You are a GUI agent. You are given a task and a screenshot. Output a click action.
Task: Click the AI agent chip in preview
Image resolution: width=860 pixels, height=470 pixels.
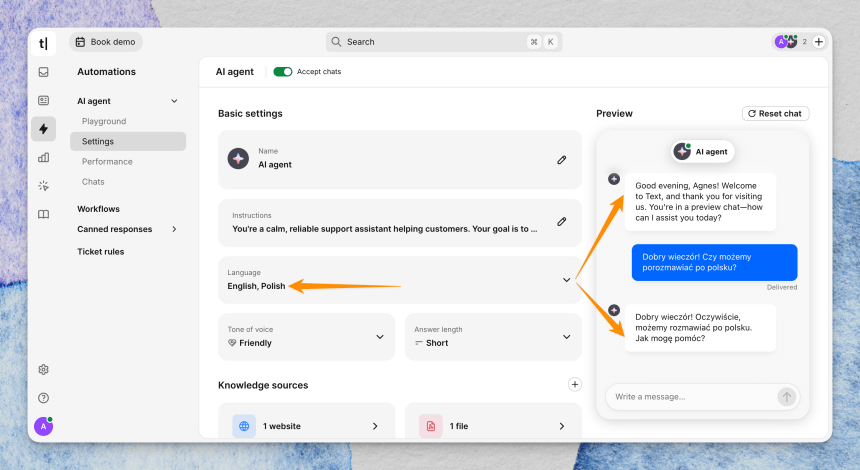click(703, 151)
